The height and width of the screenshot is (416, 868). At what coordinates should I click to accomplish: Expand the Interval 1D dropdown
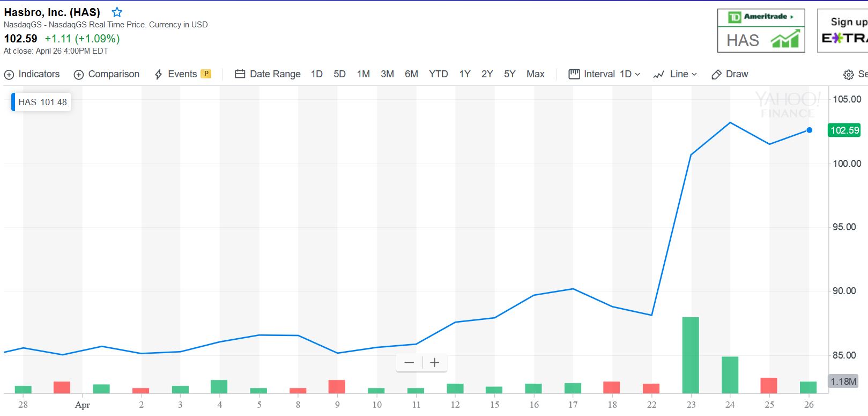604,74
